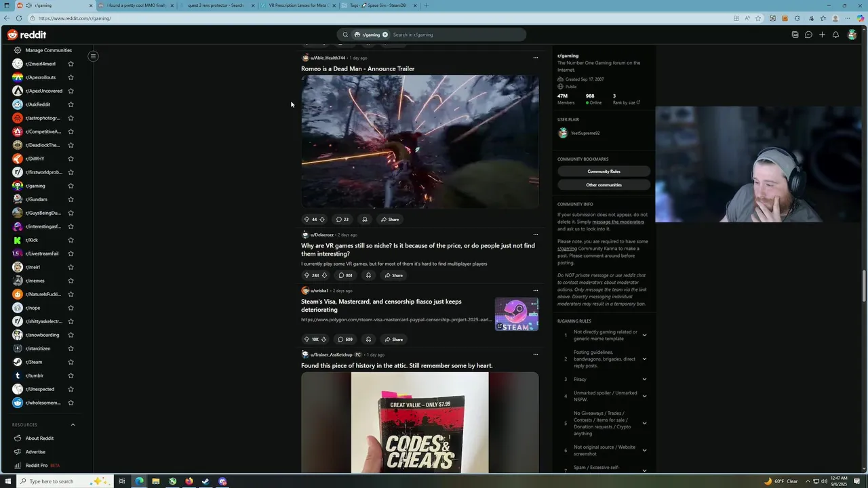Image resolution: width=868 pixels, height=488 pixels.
Task: Go to r/Kick community
Action: [31, 240]
